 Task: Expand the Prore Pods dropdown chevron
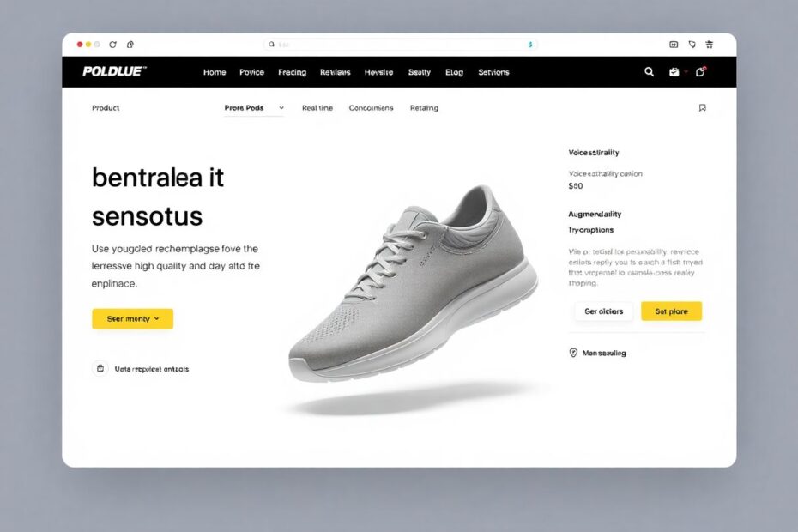tap(281, 108)
